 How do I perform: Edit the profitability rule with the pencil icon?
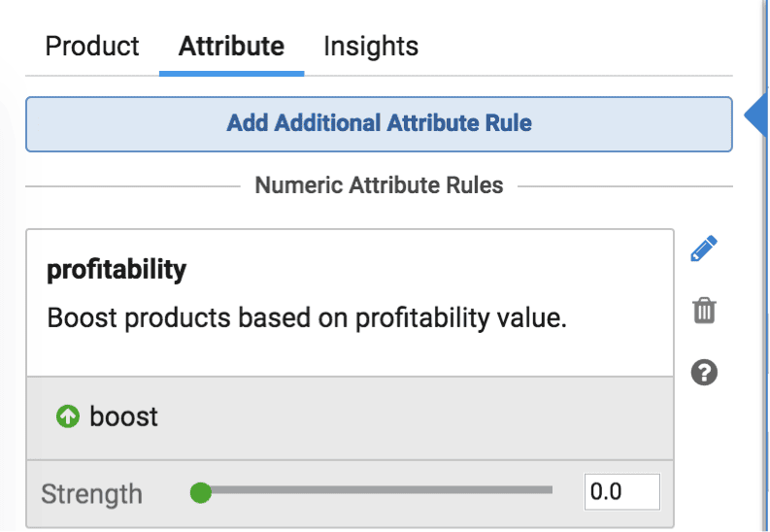(x=704, y=249)
